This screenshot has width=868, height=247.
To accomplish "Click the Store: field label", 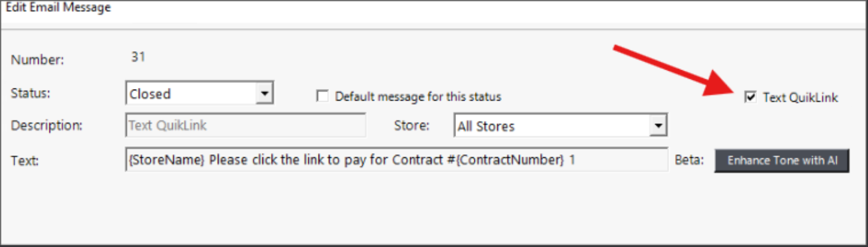I will point(412,126).
